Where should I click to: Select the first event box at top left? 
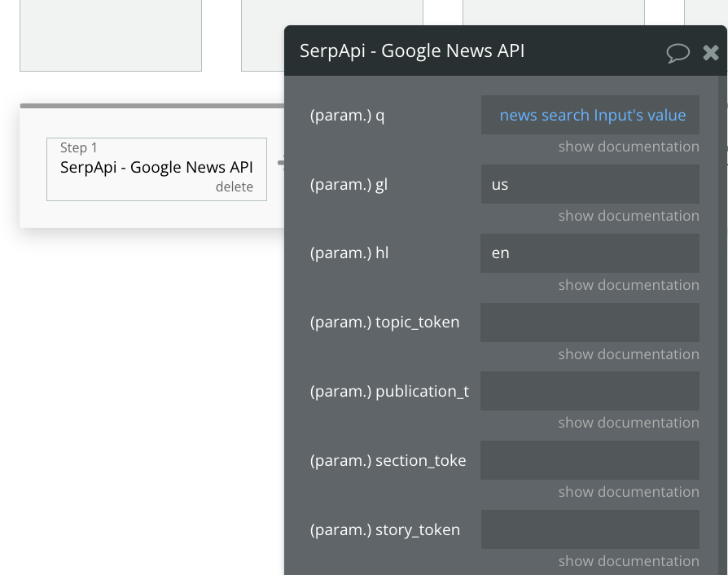pos(111,35)
